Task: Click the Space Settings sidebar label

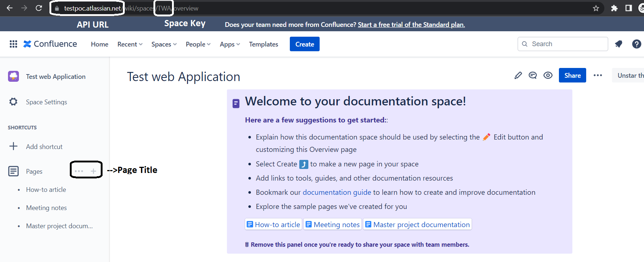Action: point(47,102)
